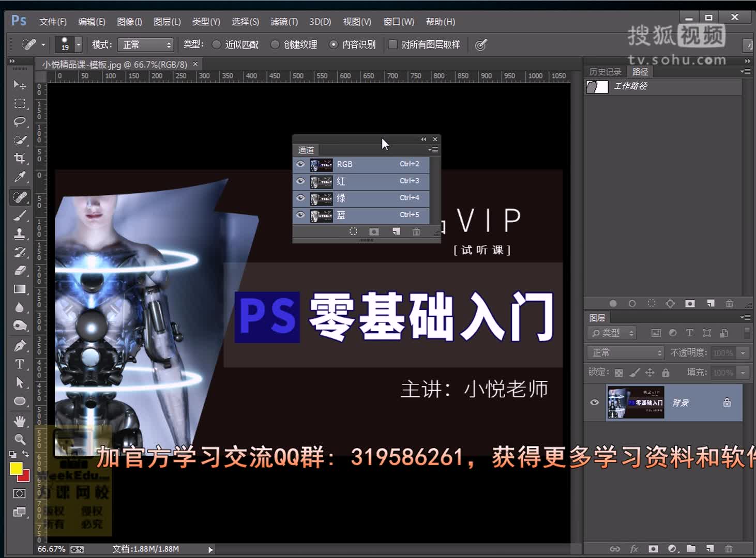Image resolution: width=756 pixels, height=558 pixels.
Task: Select the 工作路径 path row
Action: pyautogui.click(x=663, y=86)
